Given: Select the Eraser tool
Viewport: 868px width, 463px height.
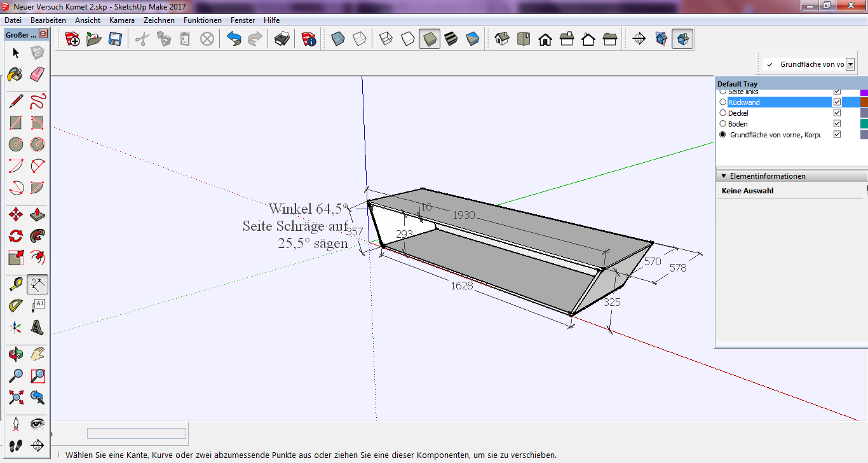Looking at the screenshot, I should coord(37,74).
